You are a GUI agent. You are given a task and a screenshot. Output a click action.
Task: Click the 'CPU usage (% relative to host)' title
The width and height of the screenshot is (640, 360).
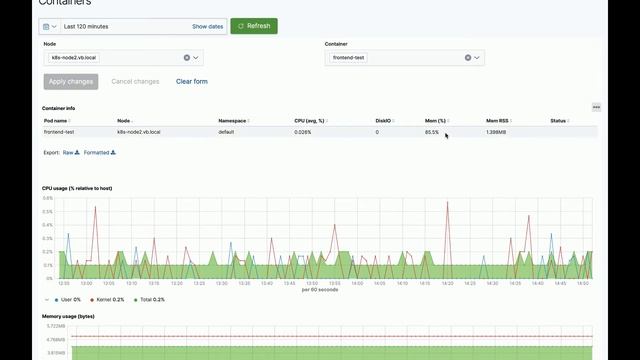pos(77,188)
